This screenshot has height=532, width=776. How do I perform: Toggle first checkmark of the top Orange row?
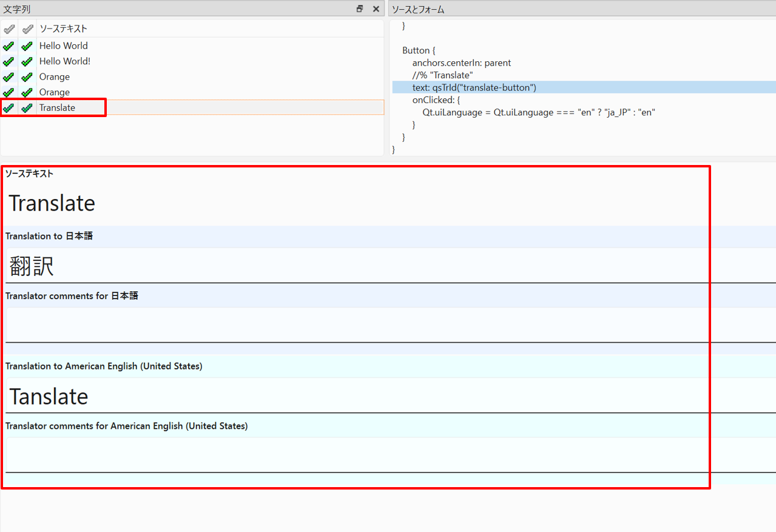coord(8,77)
